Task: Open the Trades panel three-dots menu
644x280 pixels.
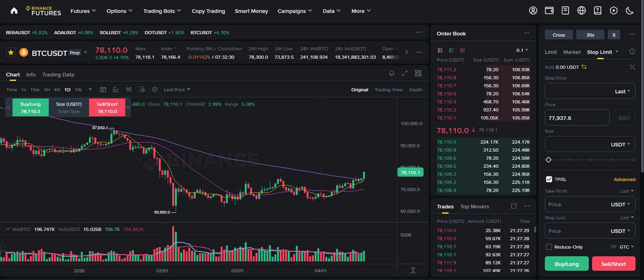Action: (x=527, y=206)
